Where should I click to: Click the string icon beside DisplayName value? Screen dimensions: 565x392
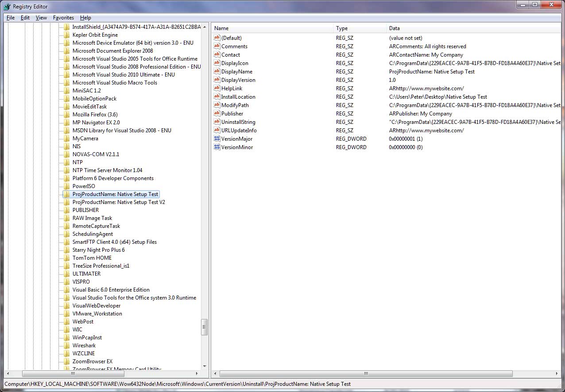pyautogui.click(x=217, y=72)
